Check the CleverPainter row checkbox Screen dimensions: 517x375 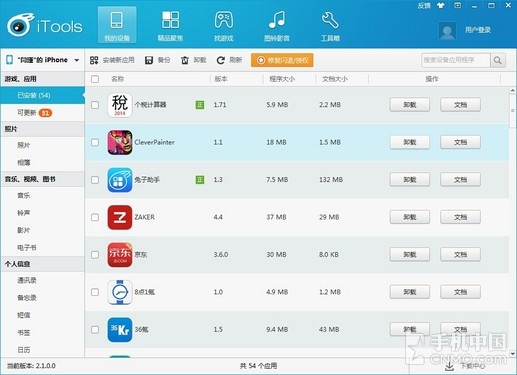click(x=95, y=142)
